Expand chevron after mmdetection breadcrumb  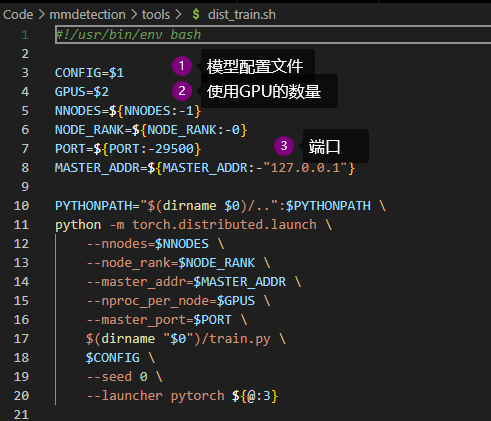click(x=134, y=15)
